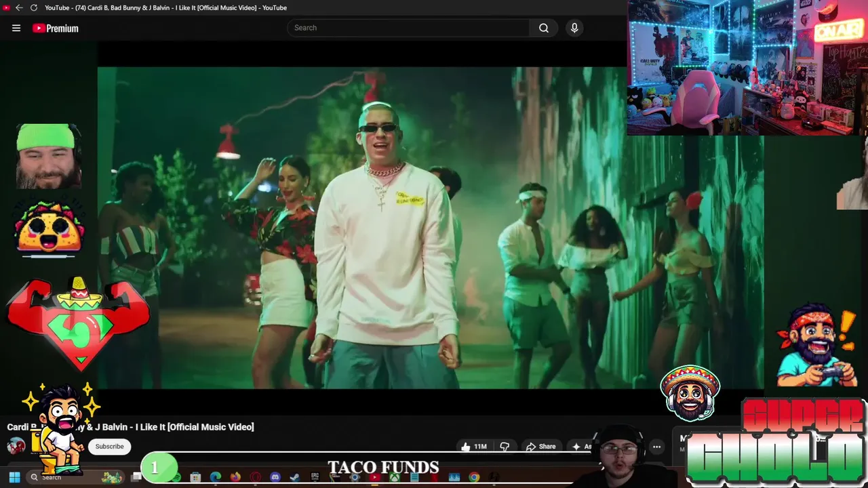Open Discord from the taskbar
This screenshot has width=868, height=488.
point(275,477)
